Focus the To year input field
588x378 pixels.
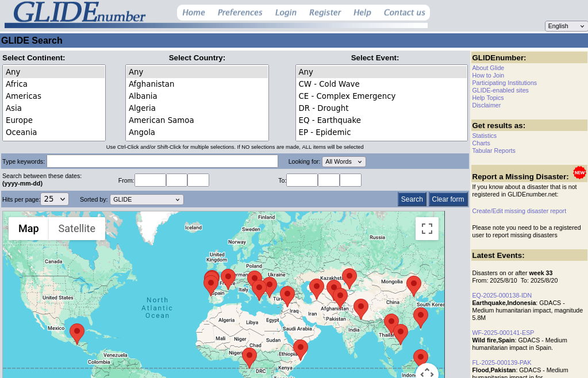(x=302, y=180)
